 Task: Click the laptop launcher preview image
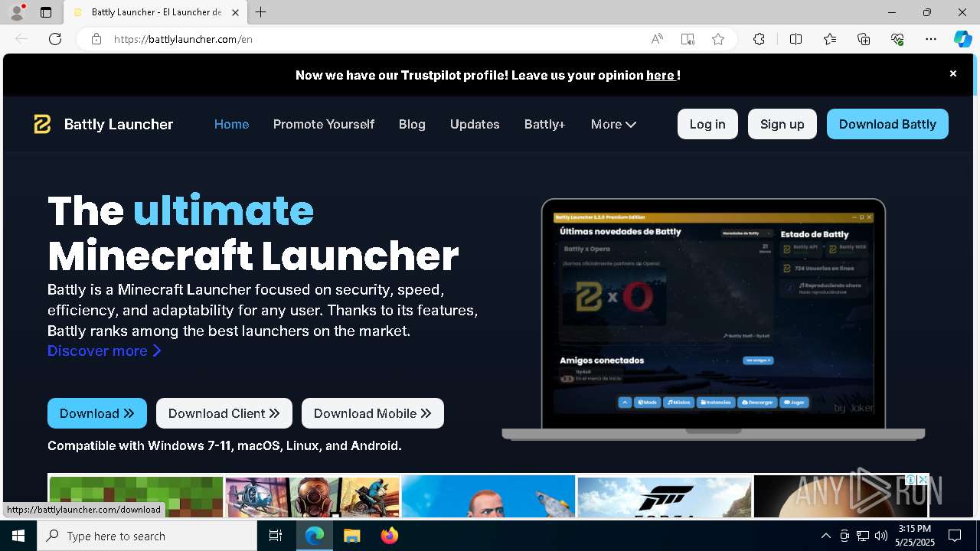coord(714,319)
